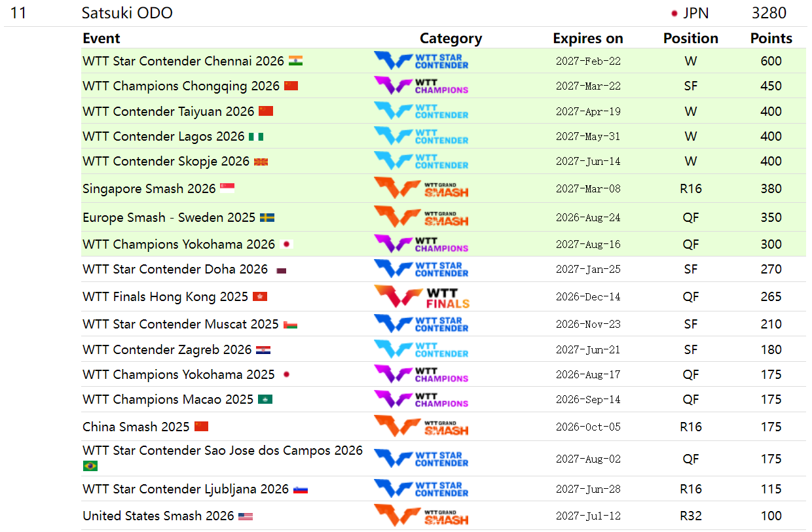Click the WTT Champions logo for Macao 2025
812x532 pixels.
point(421,399)
